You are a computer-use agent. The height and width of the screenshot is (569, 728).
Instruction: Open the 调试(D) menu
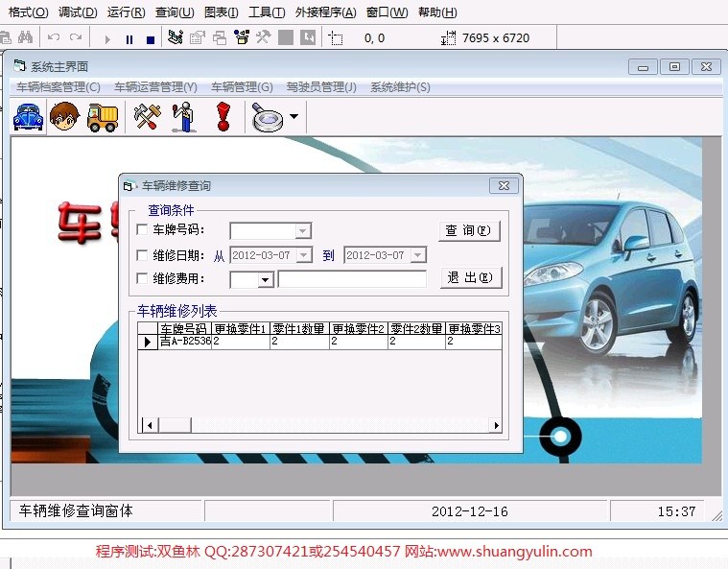(x=78, y=12)
